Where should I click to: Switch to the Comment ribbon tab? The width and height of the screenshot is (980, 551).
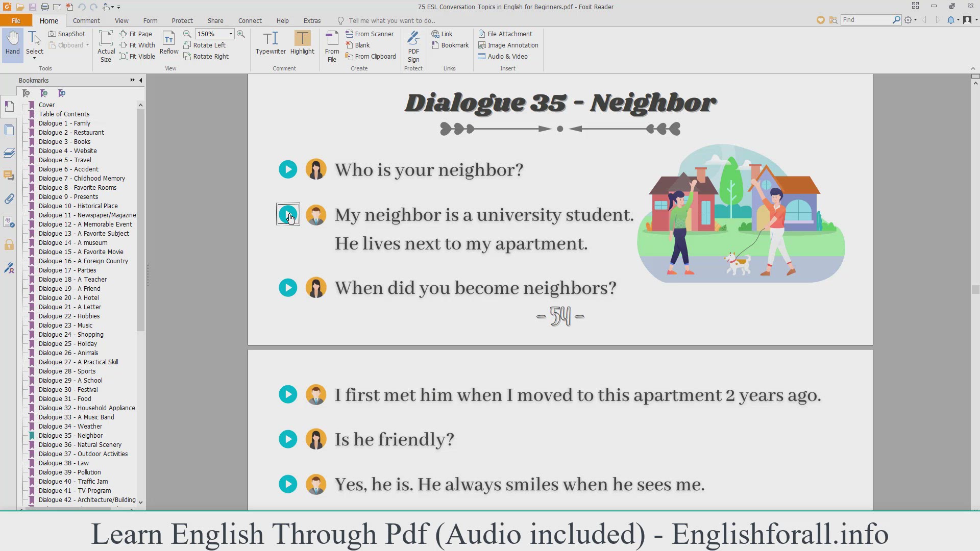click(86, 21)
